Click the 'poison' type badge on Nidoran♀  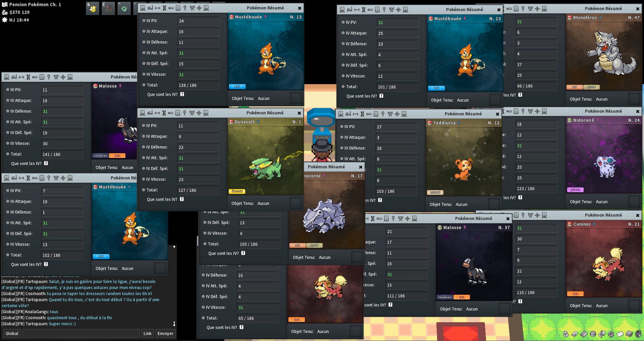575,190
